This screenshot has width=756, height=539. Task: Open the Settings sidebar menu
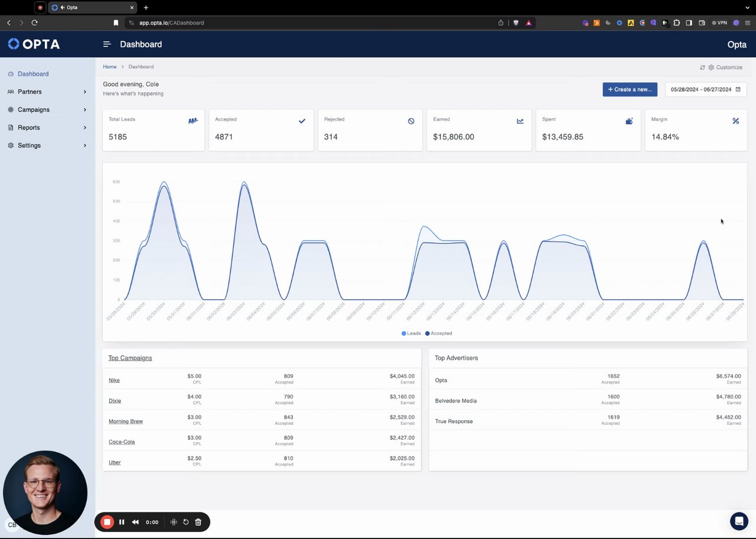tap(47, 145)
